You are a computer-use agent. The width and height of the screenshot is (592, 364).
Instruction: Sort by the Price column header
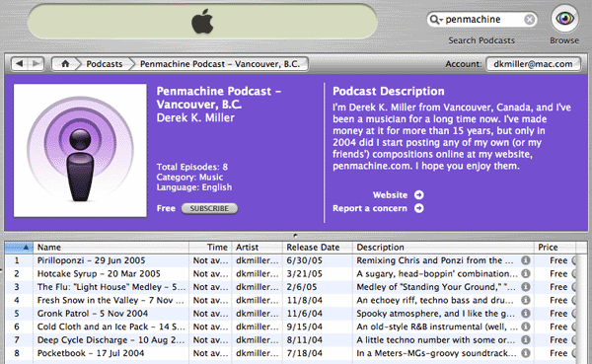click(x=555, y=248)
